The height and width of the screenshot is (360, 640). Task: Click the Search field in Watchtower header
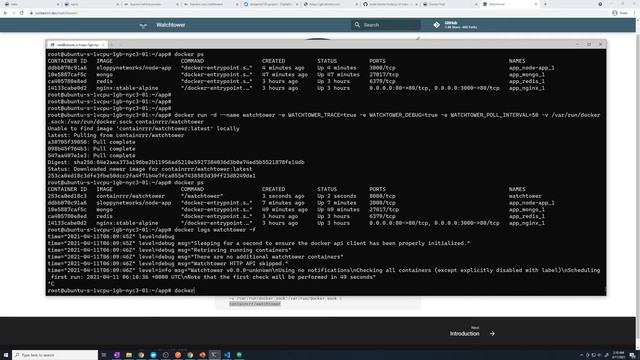click(x=386, y=25)
